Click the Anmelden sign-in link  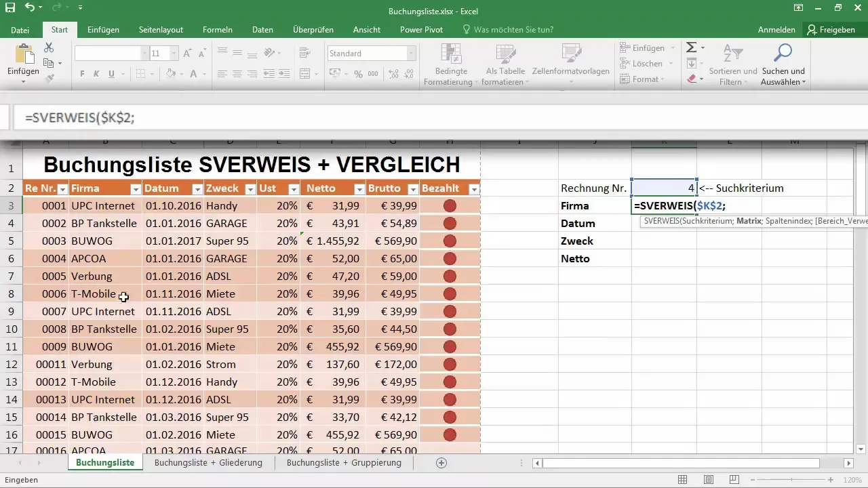click(x=776, y=30)
